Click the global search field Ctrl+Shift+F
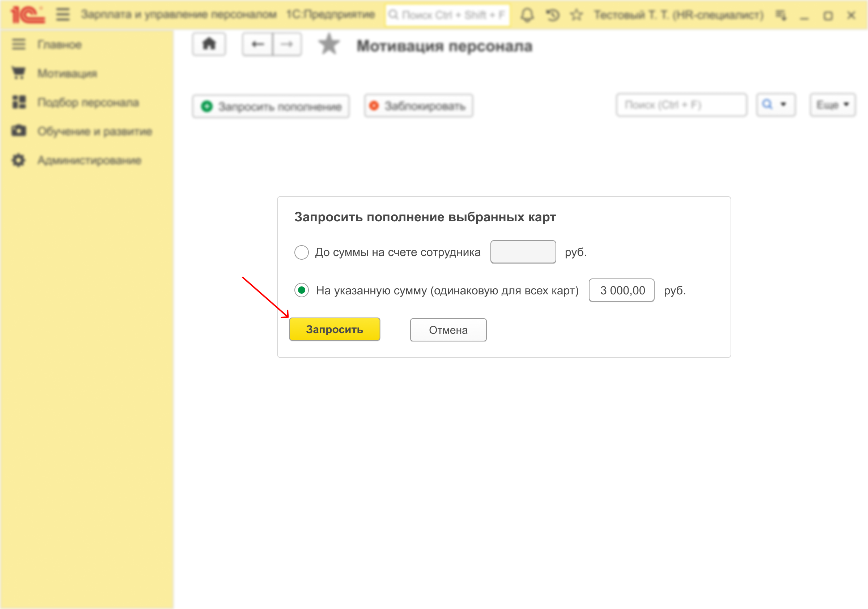The width and height of the screenshot is (868, 609). point(448,15)
